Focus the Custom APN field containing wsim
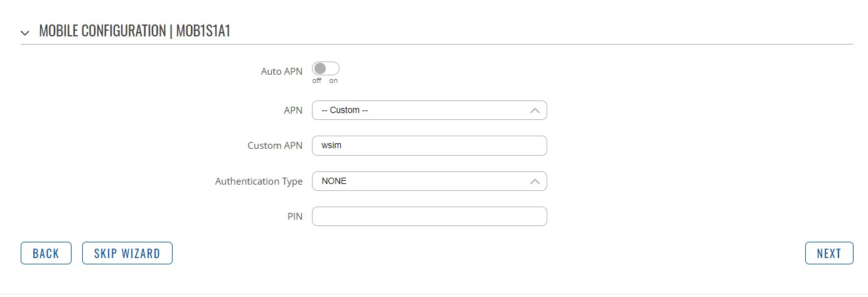This screenshot has height=297, width=868. (429, 146)
